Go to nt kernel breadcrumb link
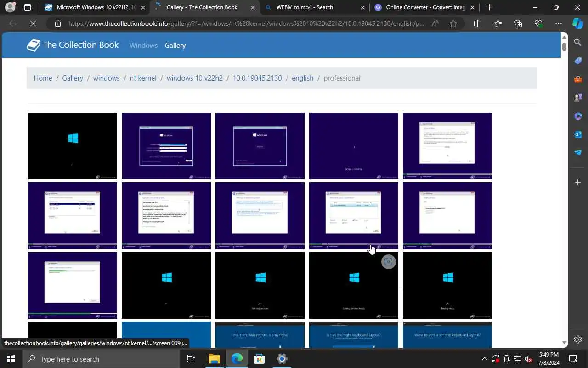588x368 pixels. [143, 78]
